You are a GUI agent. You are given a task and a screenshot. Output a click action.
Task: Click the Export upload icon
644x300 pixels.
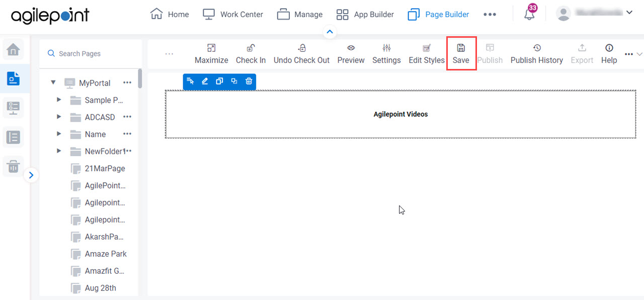[582, 48]
